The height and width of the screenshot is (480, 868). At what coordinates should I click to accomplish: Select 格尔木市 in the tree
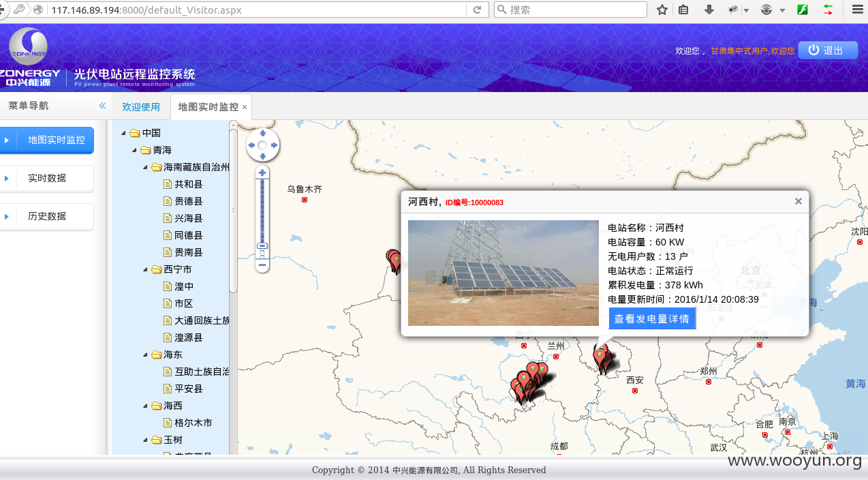click(193, 423)
